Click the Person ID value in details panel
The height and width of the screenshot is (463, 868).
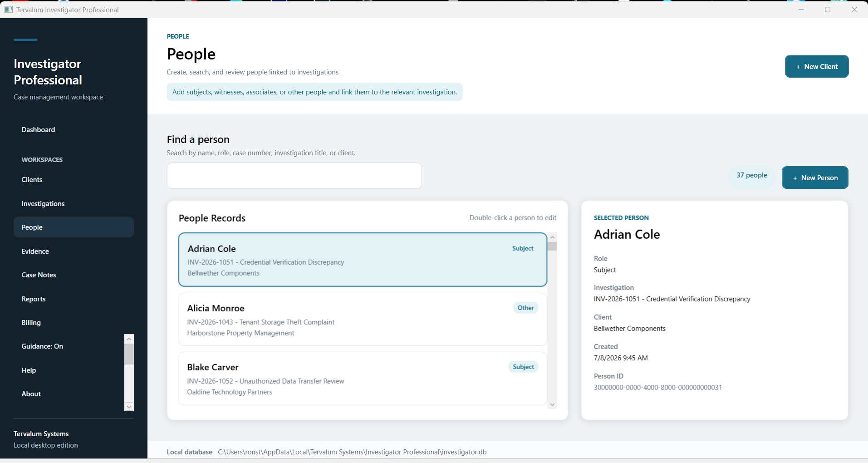658,388
